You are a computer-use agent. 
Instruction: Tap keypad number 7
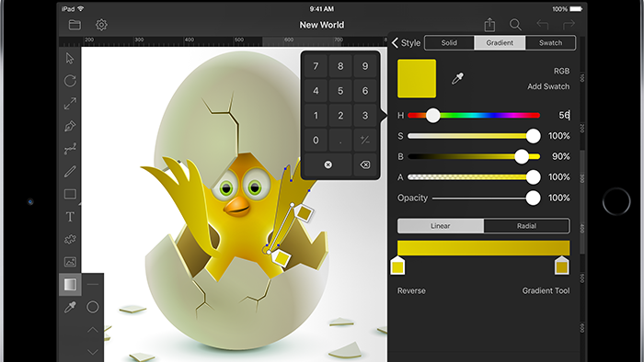coord(316,66)
